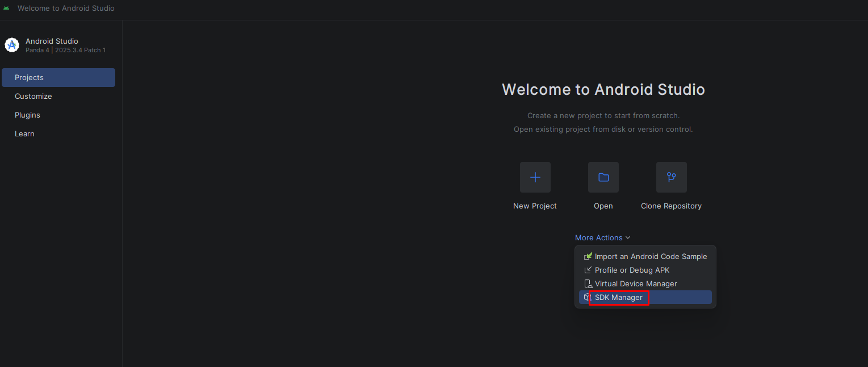This screenshot has width=868, height=367.
Task: Go to the Plugins section
Action: [58, 115]
